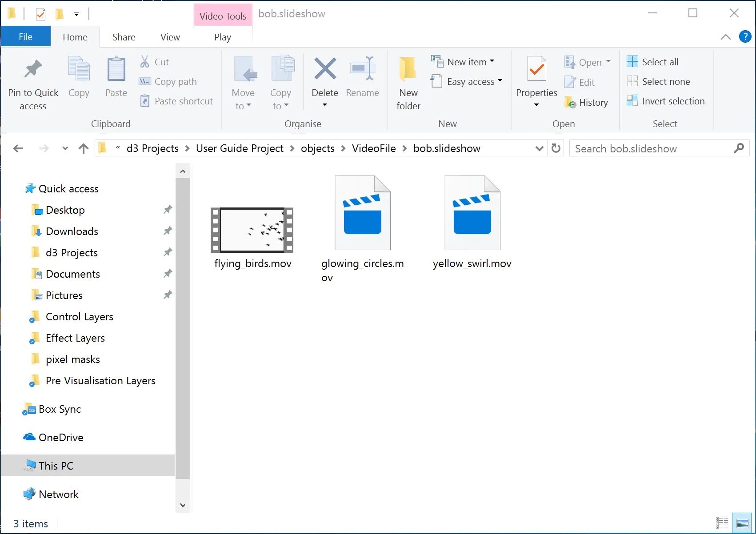Click Invert selection

pyautogui.click(x=666, y=101)
